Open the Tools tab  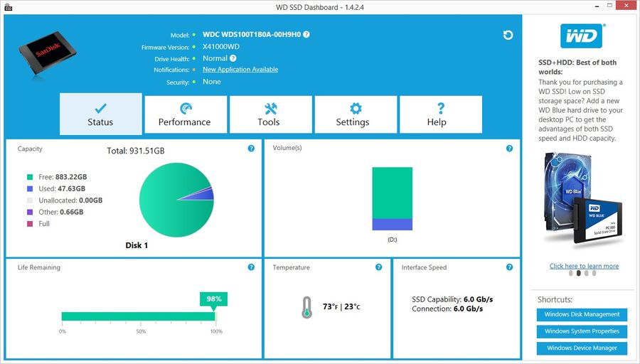click(x=271, y=114)
